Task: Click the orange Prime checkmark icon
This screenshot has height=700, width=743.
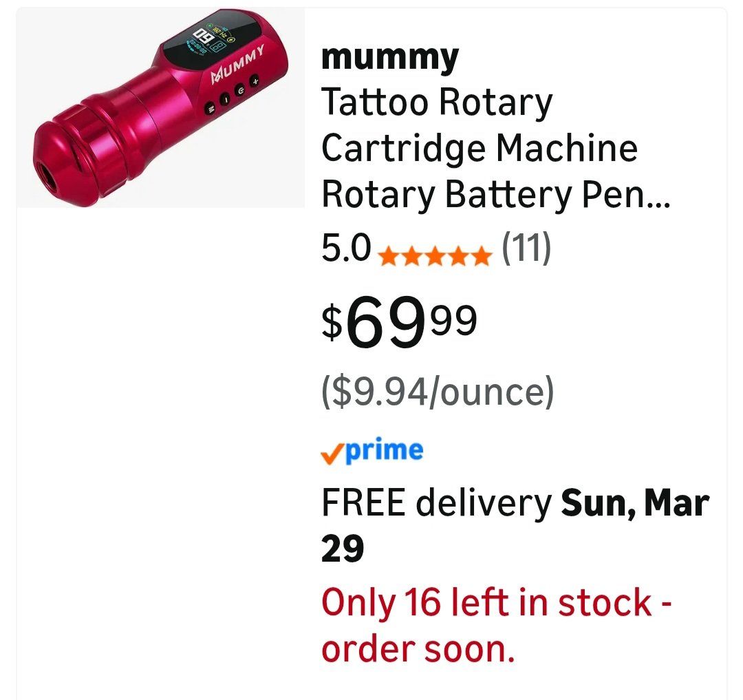Action: pos(332,452)
